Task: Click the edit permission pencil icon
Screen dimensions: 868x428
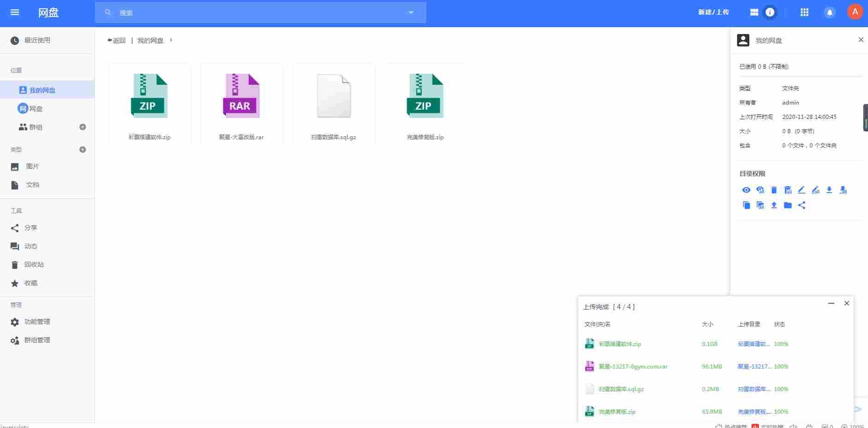Action: [x=801, y=190]
